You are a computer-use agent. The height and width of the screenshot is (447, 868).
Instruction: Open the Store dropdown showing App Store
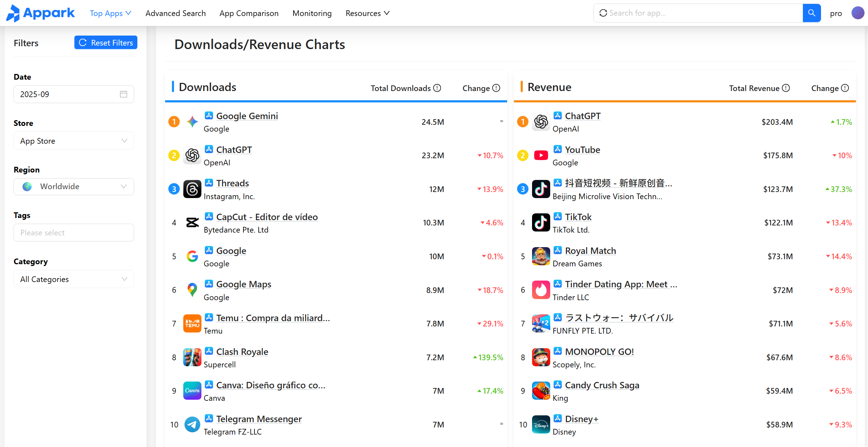[74, 141]
